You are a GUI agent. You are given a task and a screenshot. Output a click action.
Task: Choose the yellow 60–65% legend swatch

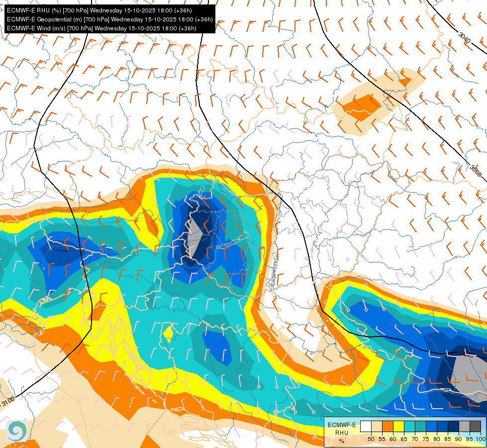[x=398, y=427]
